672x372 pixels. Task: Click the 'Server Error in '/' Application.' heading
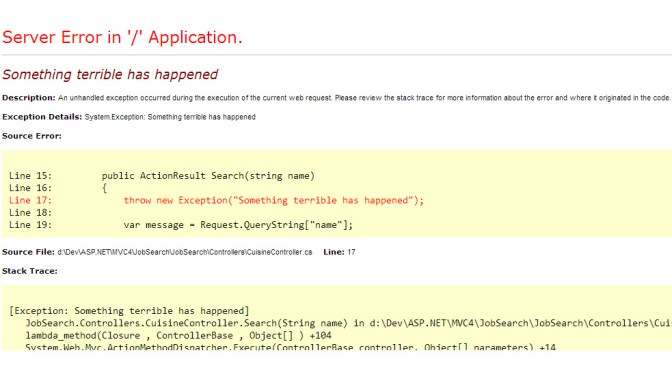click(122, 38)
